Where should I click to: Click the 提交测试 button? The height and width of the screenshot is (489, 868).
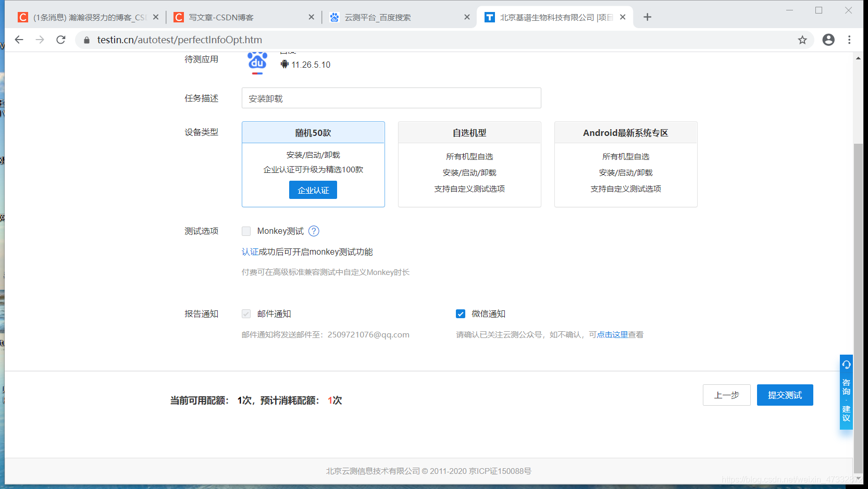pyautogui.click(x=785, y=395)
